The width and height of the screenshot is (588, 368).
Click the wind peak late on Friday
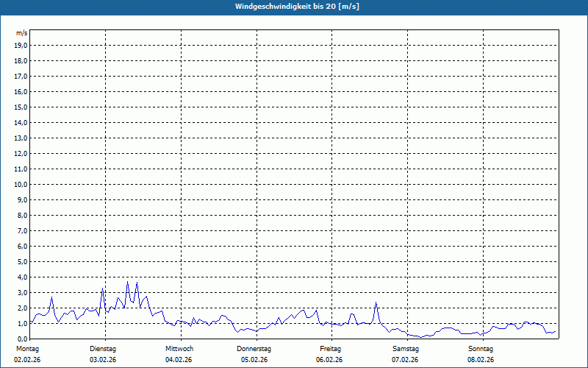tap(376, 302)
